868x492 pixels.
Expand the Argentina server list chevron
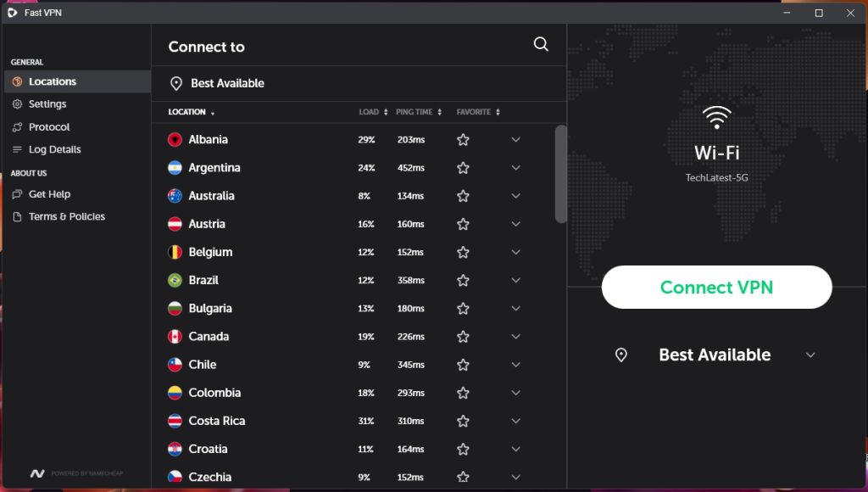point(515,168)
